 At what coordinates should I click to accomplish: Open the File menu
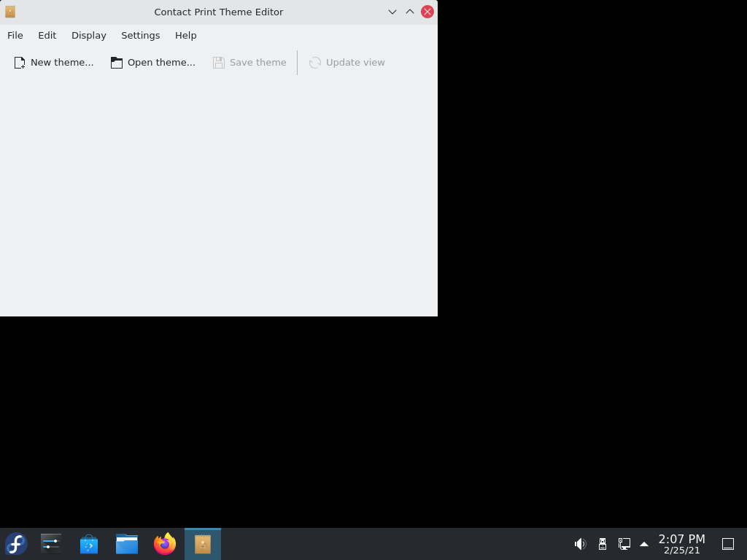click(x=15, y=35)
